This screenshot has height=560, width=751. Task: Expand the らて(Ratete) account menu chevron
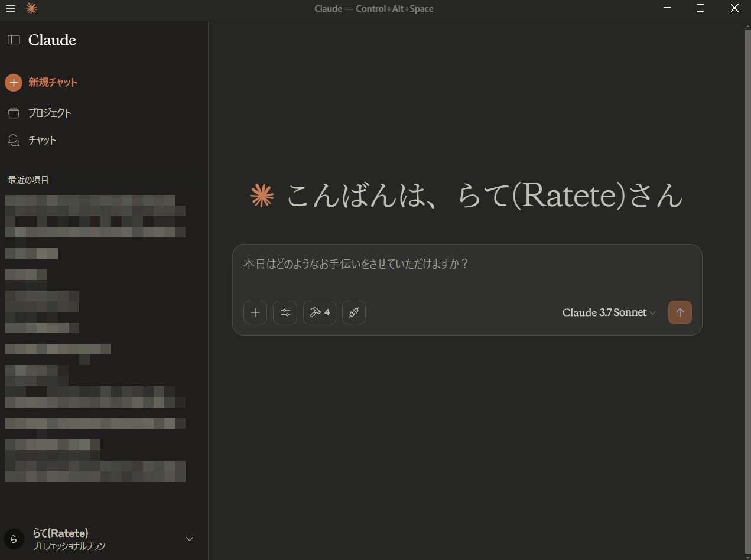(x=190, y=539)
